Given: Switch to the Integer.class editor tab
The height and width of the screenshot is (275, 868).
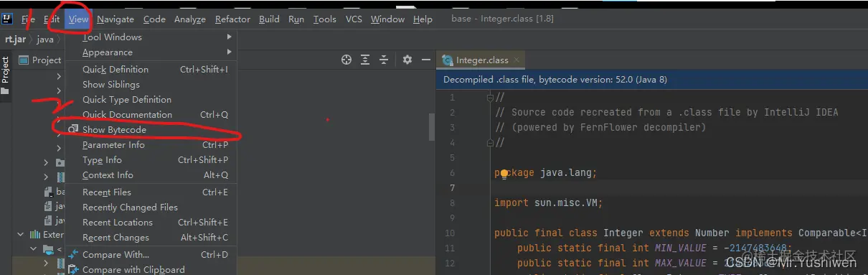Looking at the screenshot, I should (x=482, y=60).
